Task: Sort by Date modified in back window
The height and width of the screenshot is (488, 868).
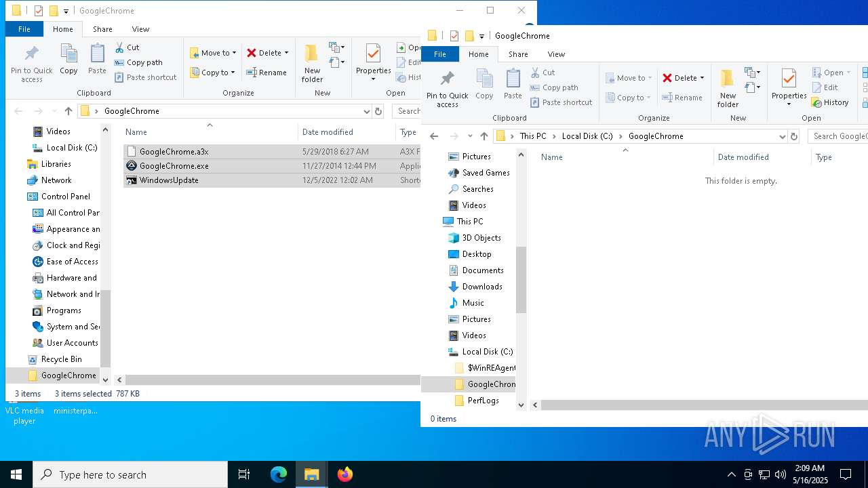Action: click(x=328, y=132)
